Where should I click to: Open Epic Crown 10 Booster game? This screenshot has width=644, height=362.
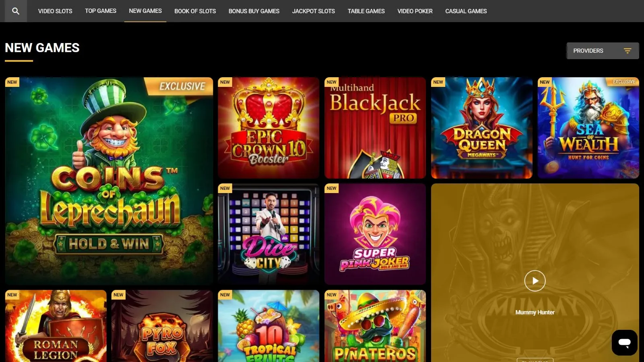(x=268, y=128)
